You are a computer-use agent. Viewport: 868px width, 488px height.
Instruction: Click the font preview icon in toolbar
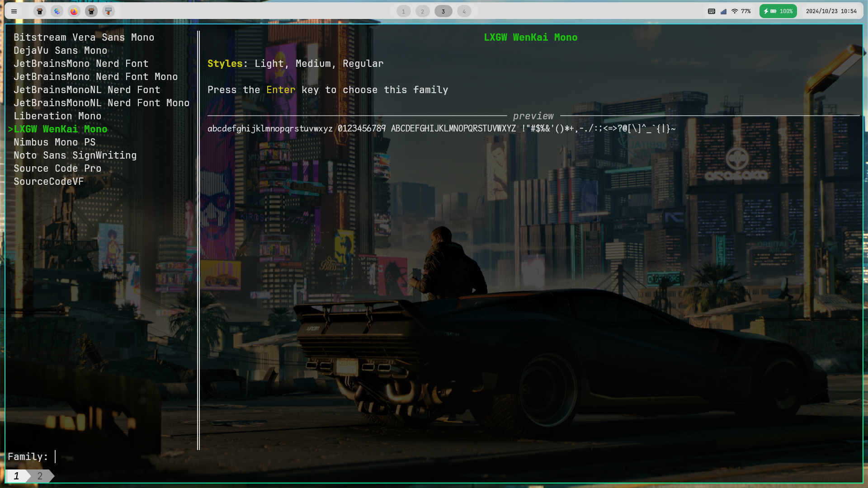(108, 11)
